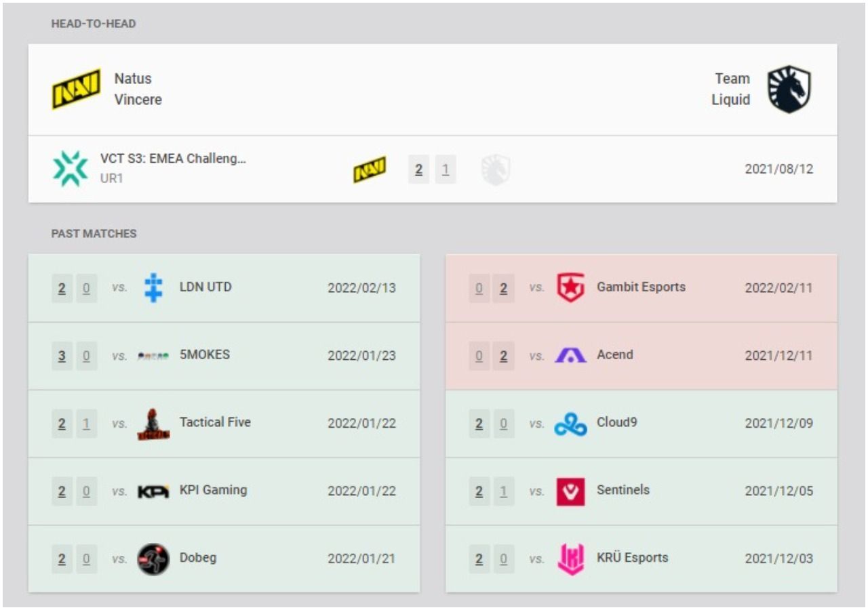Click the date 2021/12/03
Viewport: 868px width, 610px height.
[778, 559]
